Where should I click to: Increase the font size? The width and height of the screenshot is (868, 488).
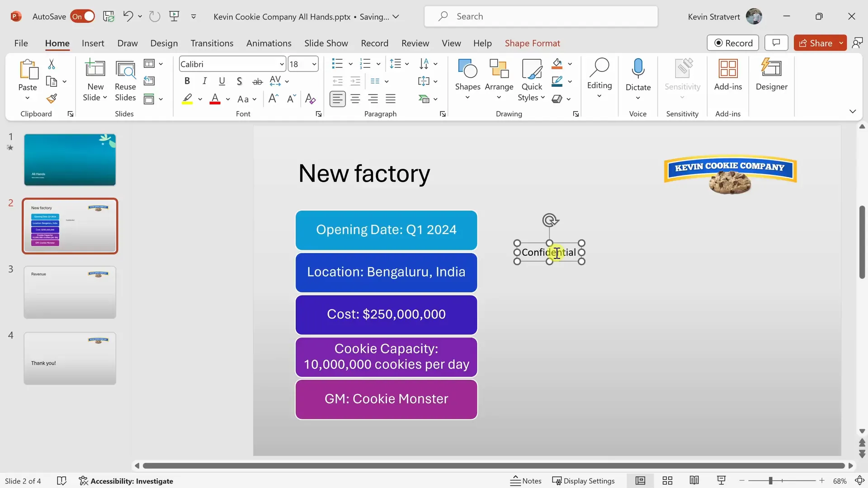coord(273,99)
